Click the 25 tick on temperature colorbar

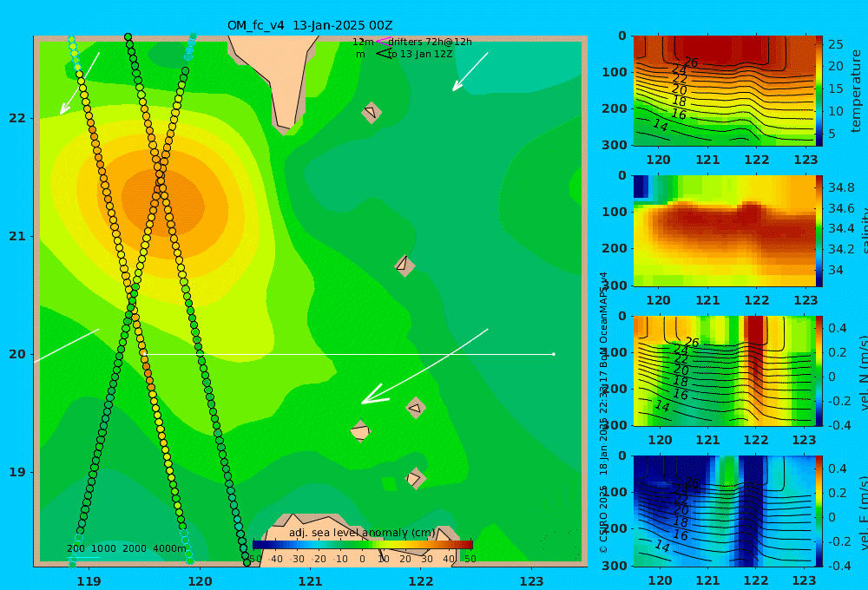pyautogui.click(x=835, y=43)
